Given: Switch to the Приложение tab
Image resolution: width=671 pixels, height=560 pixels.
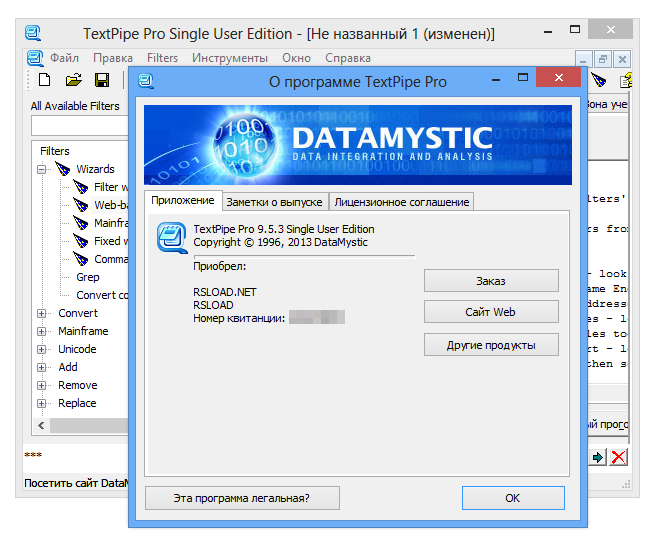Looking at the screenshot, I should pos(183,201).
